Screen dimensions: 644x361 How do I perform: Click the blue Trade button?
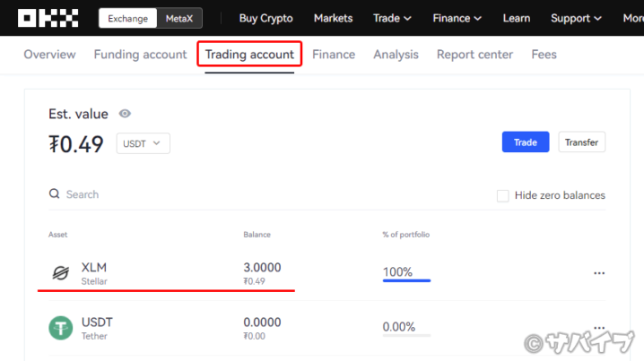tap(526, 142)
